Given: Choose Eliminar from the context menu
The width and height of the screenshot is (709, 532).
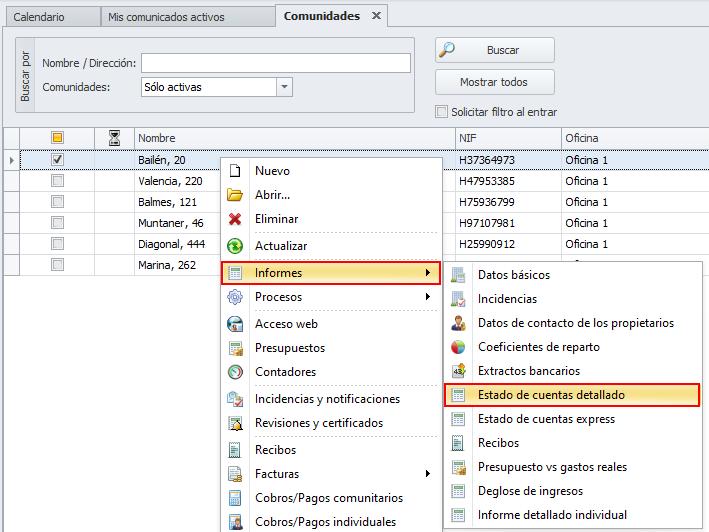Looking at the screenshot, I should tap(331, 219).
